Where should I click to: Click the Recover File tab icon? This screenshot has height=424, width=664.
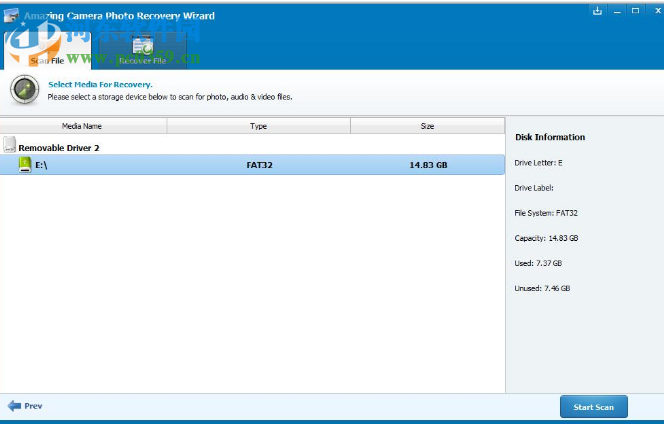[142, 46]
